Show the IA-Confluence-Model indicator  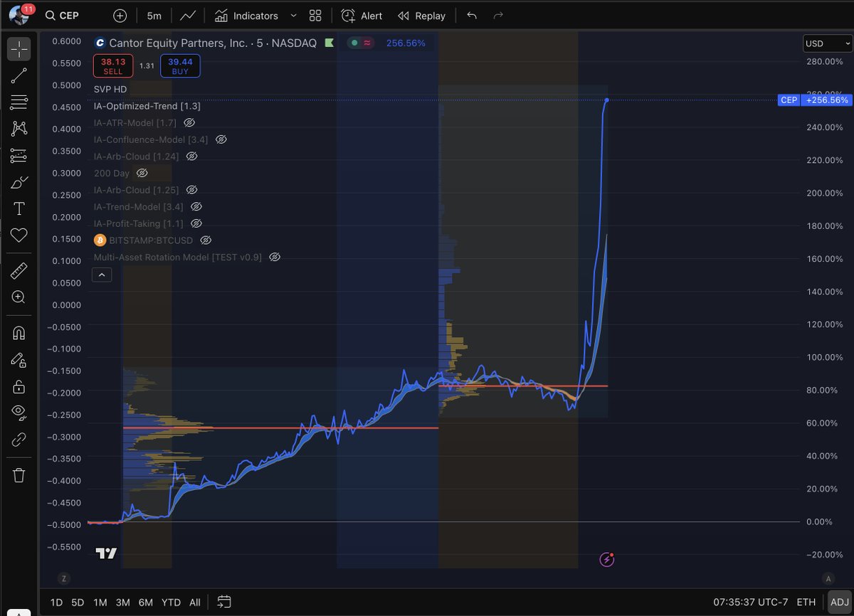click(221, 139)
